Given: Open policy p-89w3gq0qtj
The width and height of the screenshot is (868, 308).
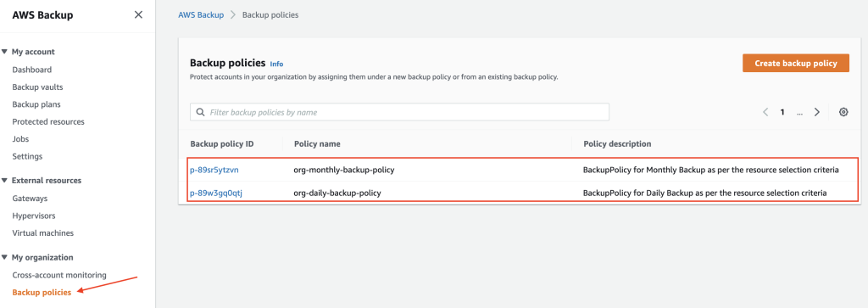Looking at the screenshot, I should 216,193.
